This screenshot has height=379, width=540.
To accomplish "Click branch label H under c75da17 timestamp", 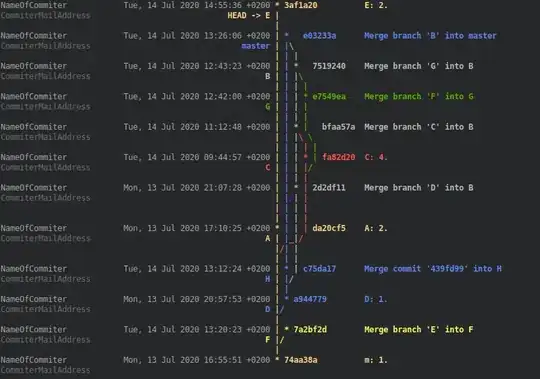I will click(268, 279).
